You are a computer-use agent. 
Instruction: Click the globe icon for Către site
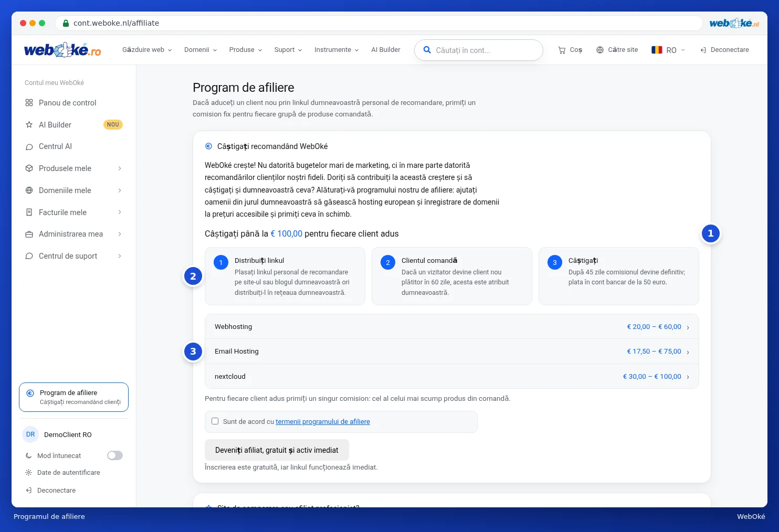(x=600, y=50)
